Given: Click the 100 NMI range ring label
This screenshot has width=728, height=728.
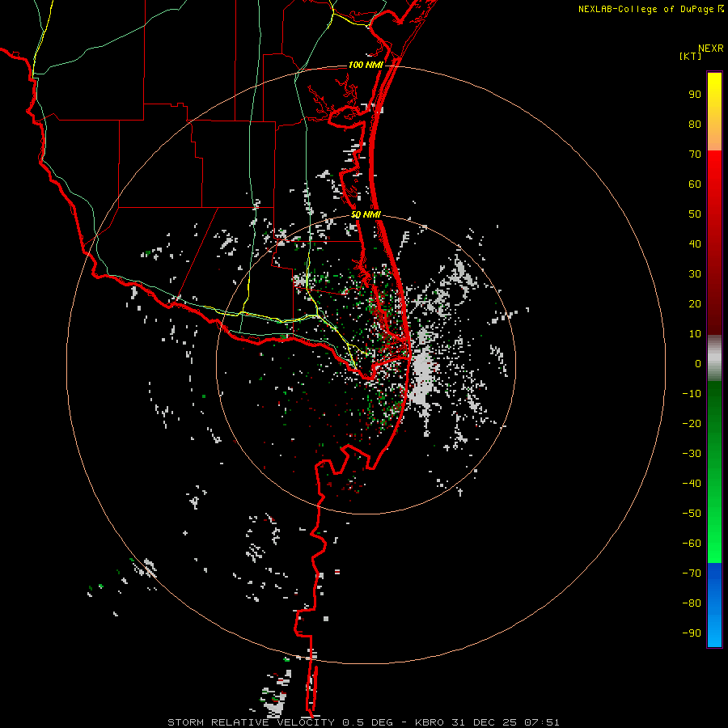Looking at the screenshot, I should tap(366, 65).
